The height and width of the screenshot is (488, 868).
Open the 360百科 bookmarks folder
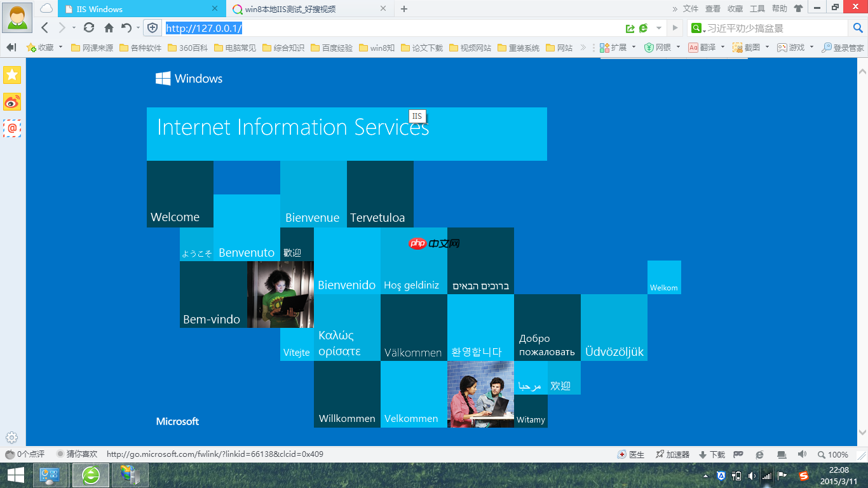[188, 48]
